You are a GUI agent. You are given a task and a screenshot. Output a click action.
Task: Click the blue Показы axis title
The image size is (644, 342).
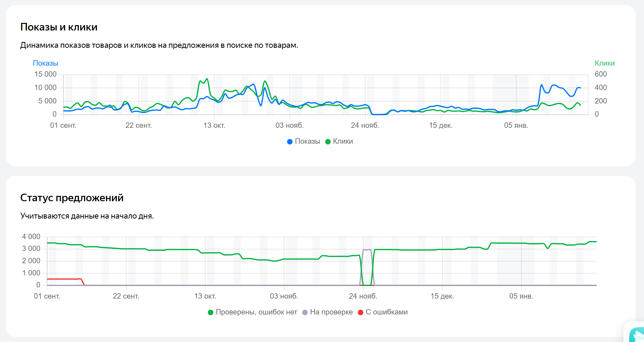pos(46,63)
